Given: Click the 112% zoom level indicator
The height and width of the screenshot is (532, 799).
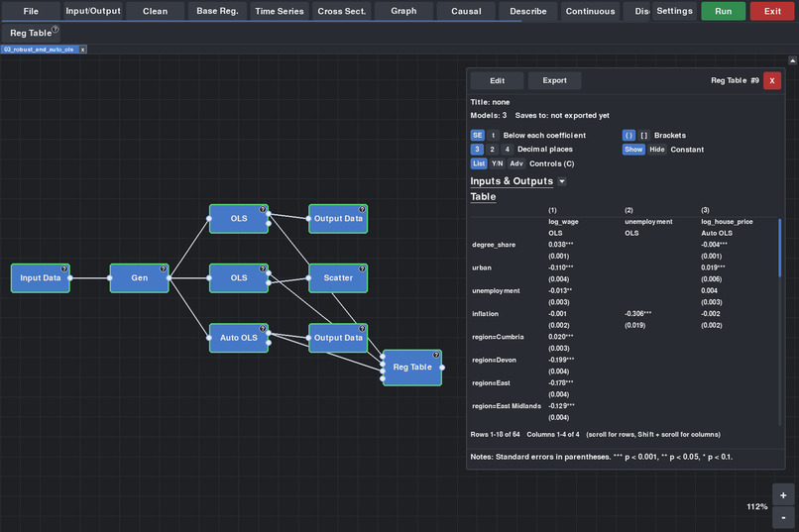Looking at the screenshot, I should 756,506.
